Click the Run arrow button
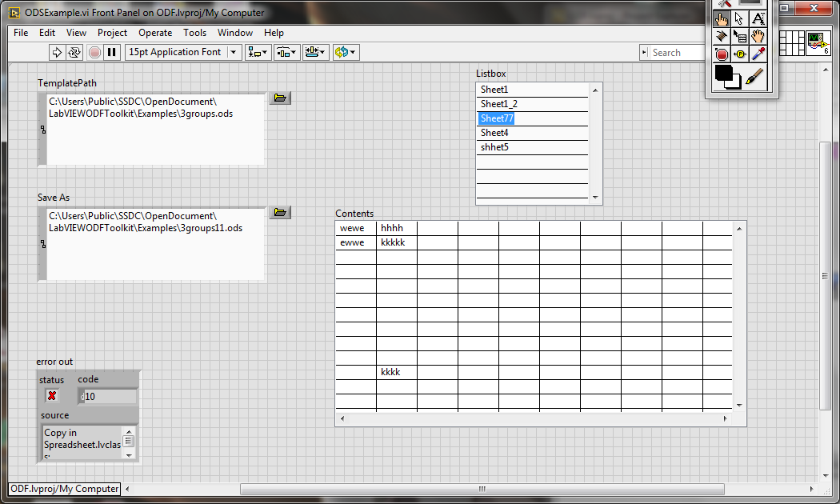 [57, 52]
